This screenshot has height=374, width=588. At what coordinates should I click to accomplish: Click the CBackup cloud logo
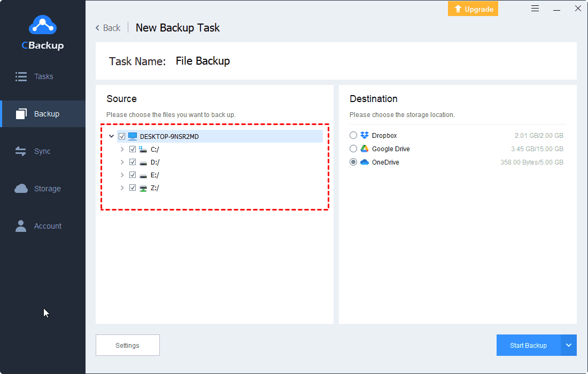pos(42,25)
